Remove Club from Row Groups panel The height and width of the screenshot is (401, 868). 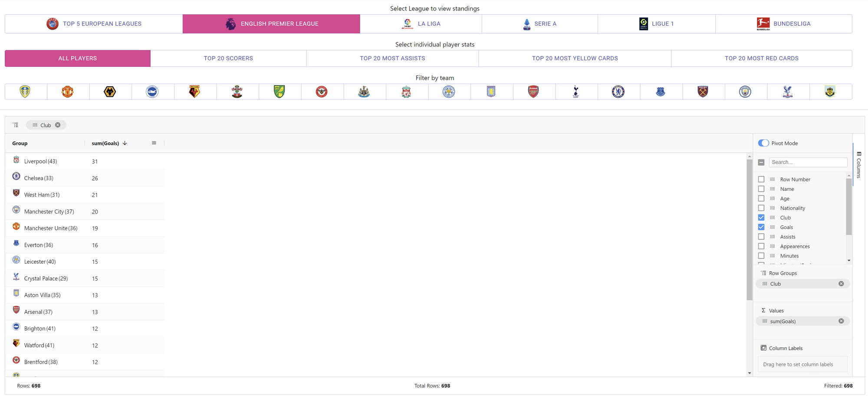coord(841,284)
